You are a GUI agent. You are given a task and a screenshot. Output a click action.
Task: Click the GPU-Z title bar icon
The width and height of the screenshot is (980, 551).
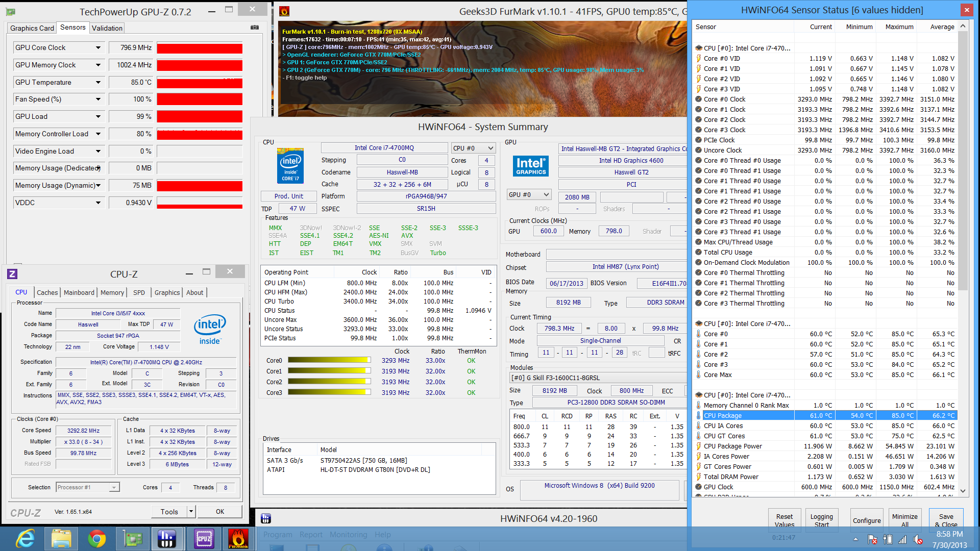11,12
